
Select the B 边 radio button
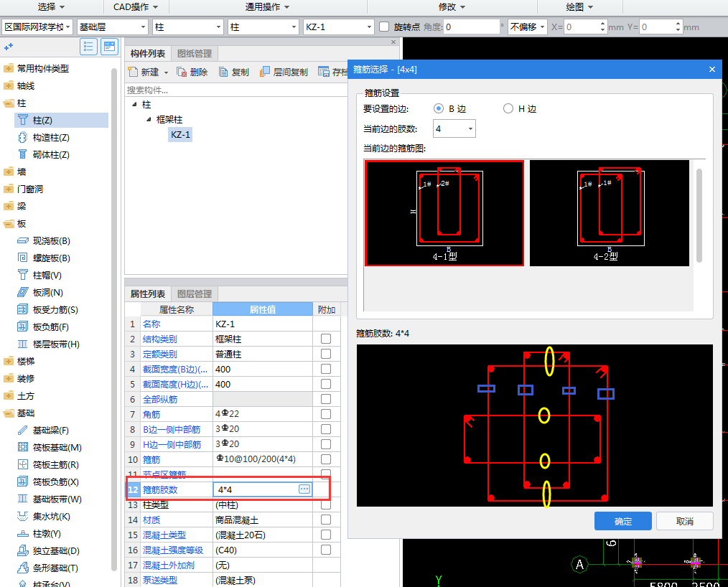point(438,108)
